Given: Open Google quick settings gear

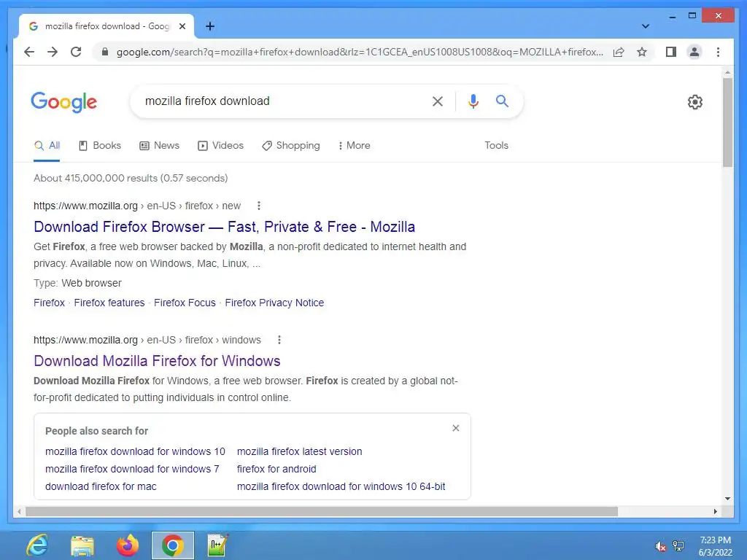Looking at the screenshot, I should pyautogui.click(x=695, y=102).
